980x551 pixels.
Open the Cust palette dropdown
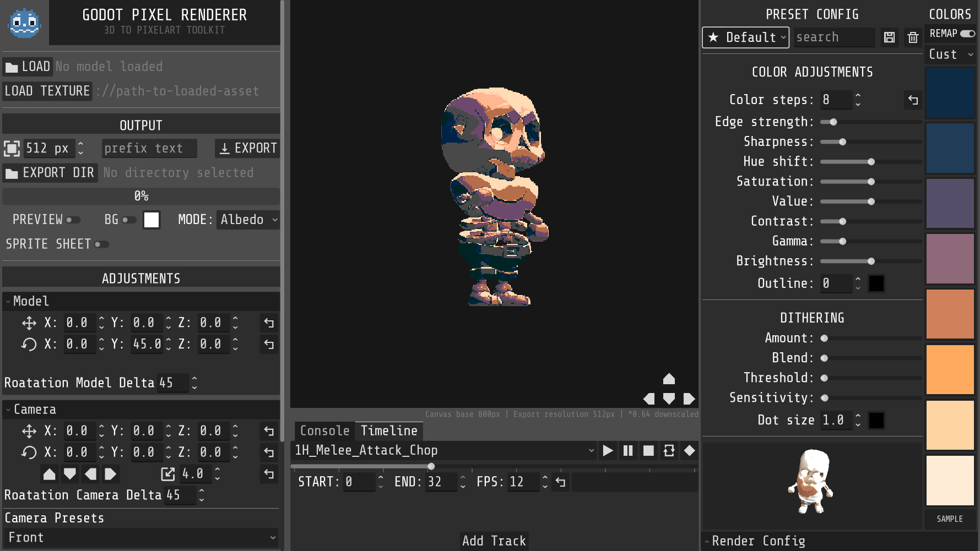coord(951,54)
